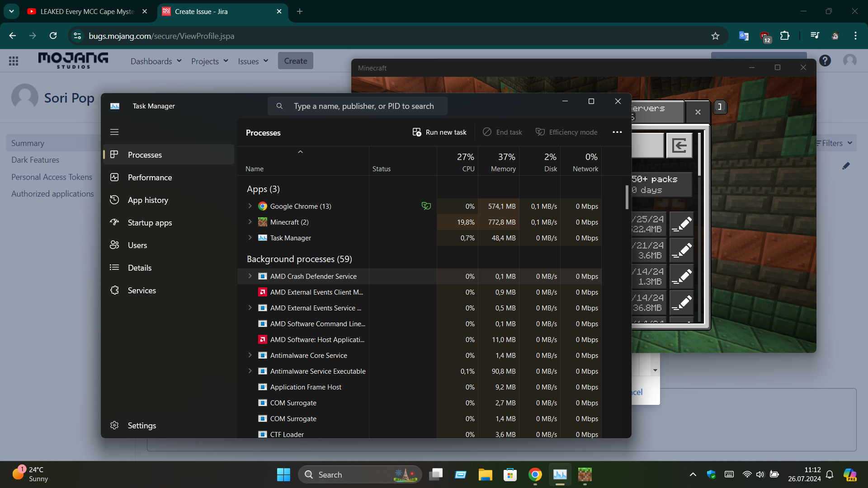Expand the Minecraft process group
868x488 pixels.
250,222
